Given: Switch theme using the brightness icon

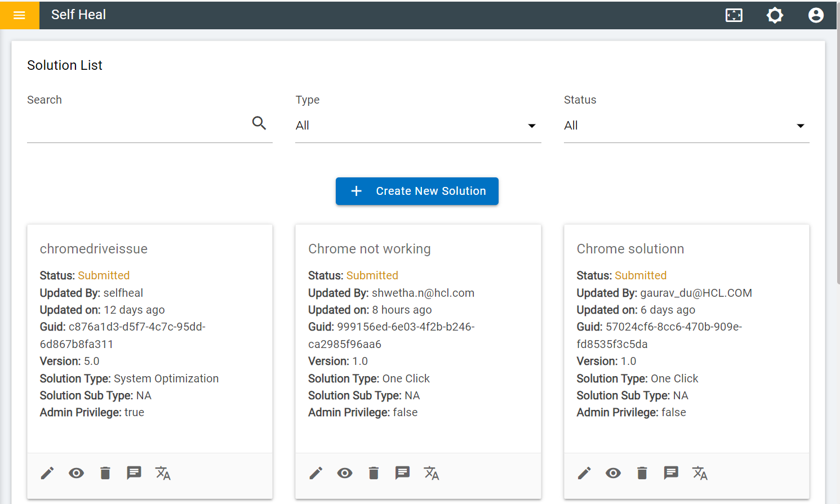Looking at the screenshot, I should click(775, 15).
